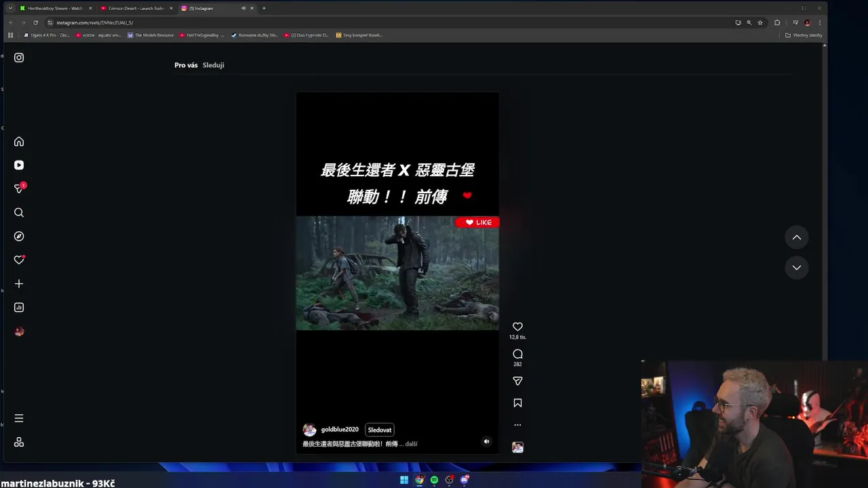Viewport: 868px width, 488px height.
Task: Open the Meta apps grid icon in sidebar
Action: [x=19, y=442]
